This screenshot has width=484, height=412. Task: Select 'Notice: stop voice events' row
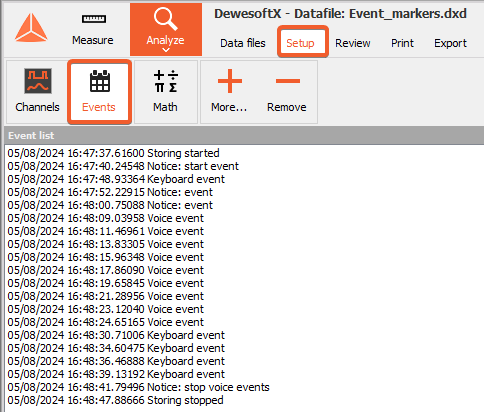coord(138,387)
